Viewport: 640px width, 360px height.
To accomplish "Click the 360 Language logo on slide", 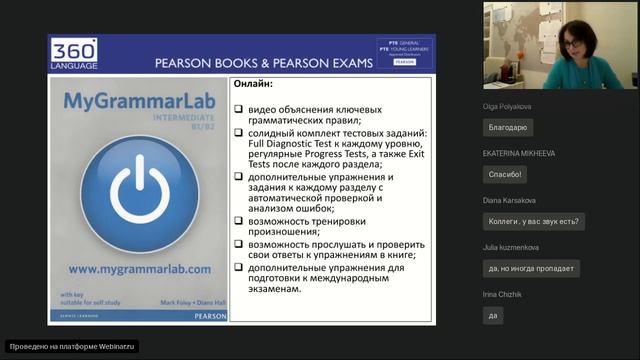I will (74, 53).
